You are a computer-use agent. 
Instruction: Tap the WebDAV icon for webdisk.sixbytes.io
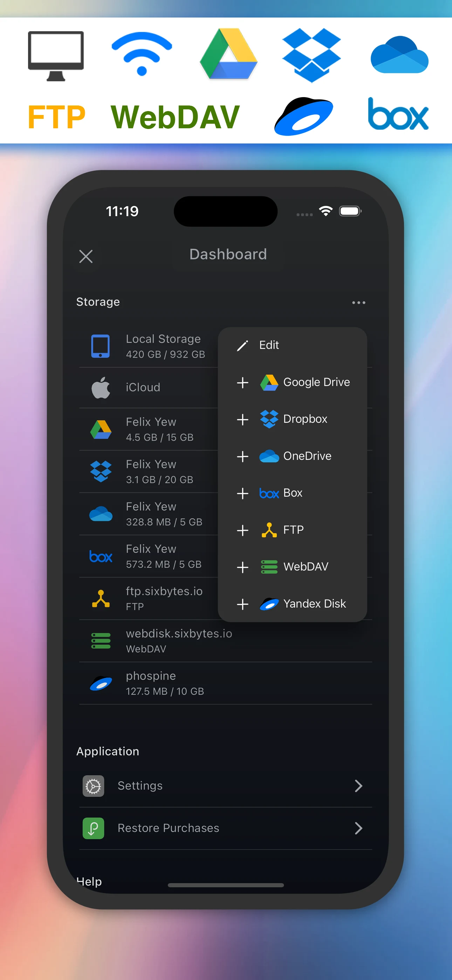click(101, 641)
